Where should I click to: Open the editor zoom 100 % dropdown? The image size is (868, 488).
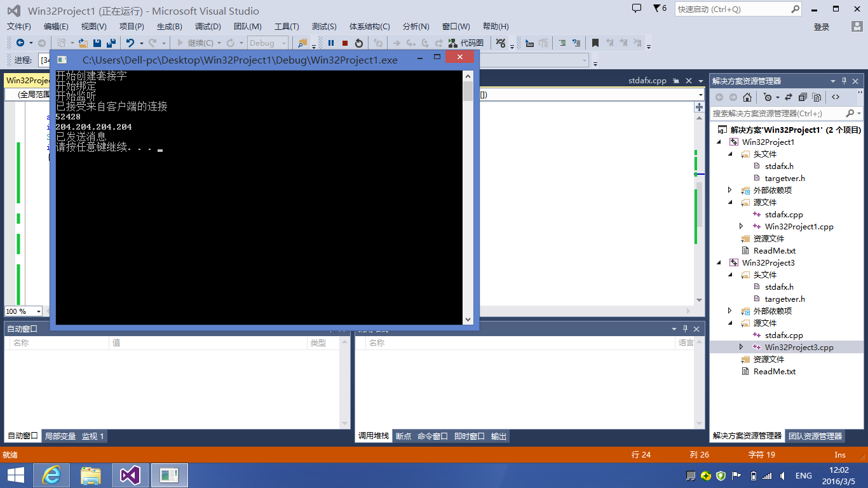click(38, 311)
